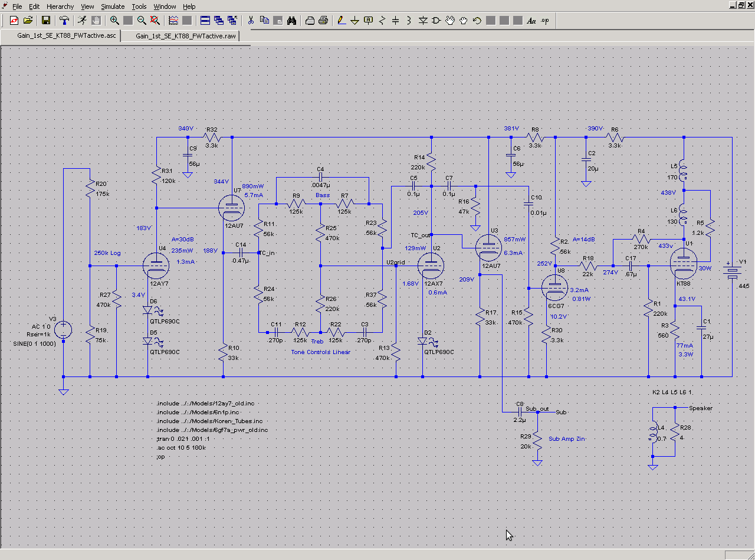Click the 'A=30dB' gain annotation
Screen dimensions: 755x560
click(183, 240)
